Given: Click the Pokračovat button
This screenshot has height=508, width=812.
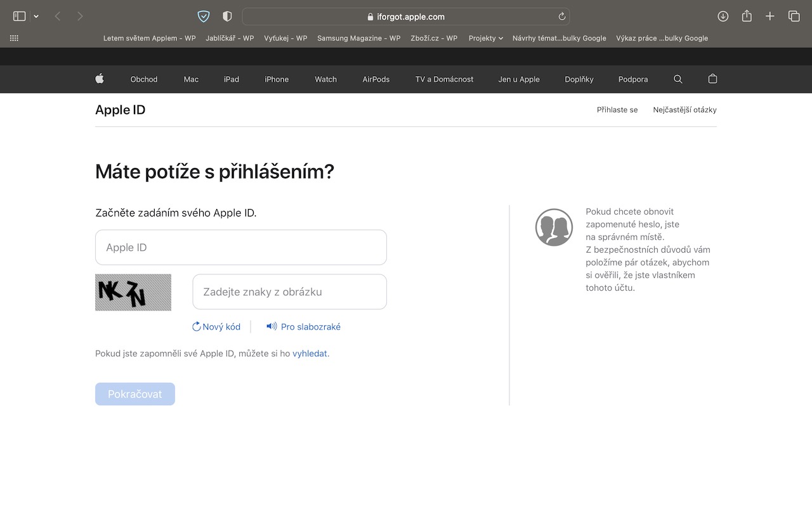Looking at the screenshot, I should pyautogui.click(x=135, y=394).
